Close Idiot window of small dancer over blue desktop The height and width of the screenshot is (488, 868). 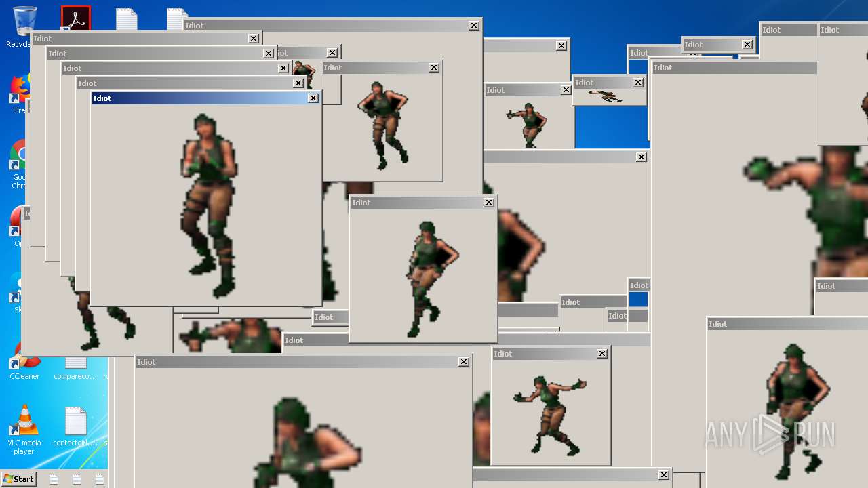coord(566,90)
